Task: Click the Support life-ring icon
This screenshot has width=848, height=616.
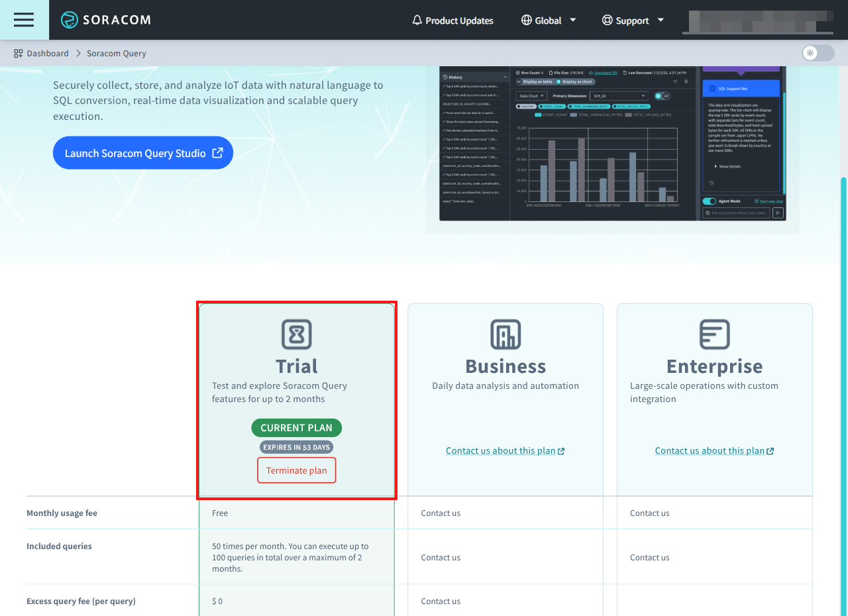Action: (x=607, y=20)
